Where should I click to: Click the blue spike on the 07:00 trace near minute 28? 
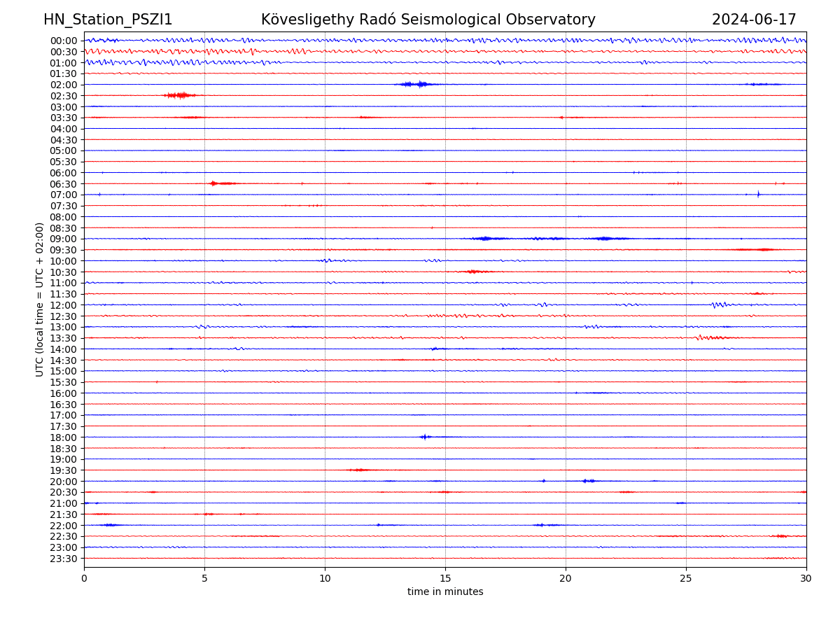(x=758, y=194)
